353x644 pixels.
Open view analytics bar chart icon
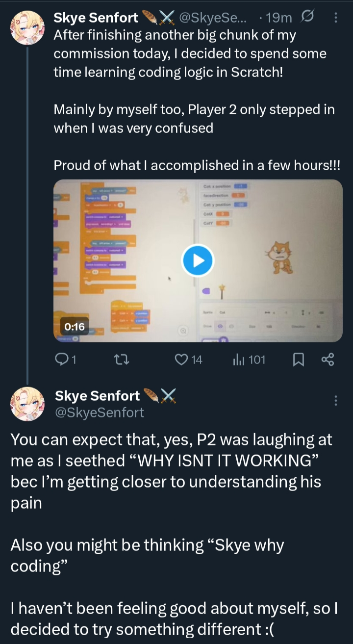(238, 361)
